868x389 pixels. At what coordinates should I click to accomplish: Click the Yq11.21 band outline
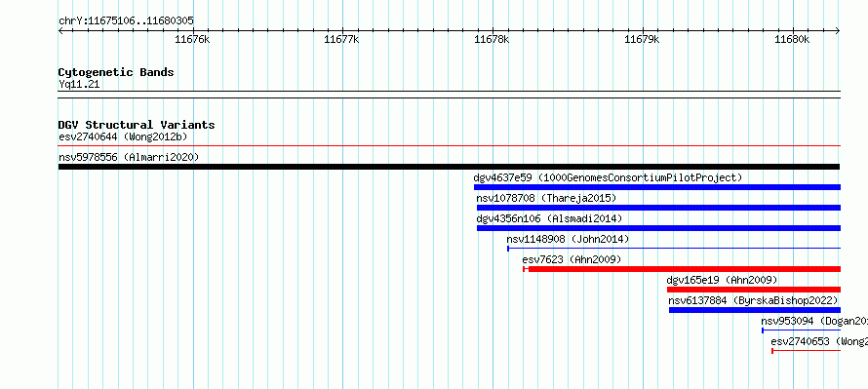(x=450, y=95)
